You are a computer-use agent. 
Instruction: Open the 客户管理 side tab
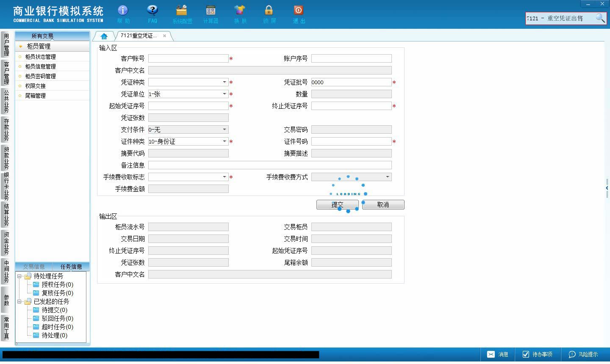pos(6,73)
